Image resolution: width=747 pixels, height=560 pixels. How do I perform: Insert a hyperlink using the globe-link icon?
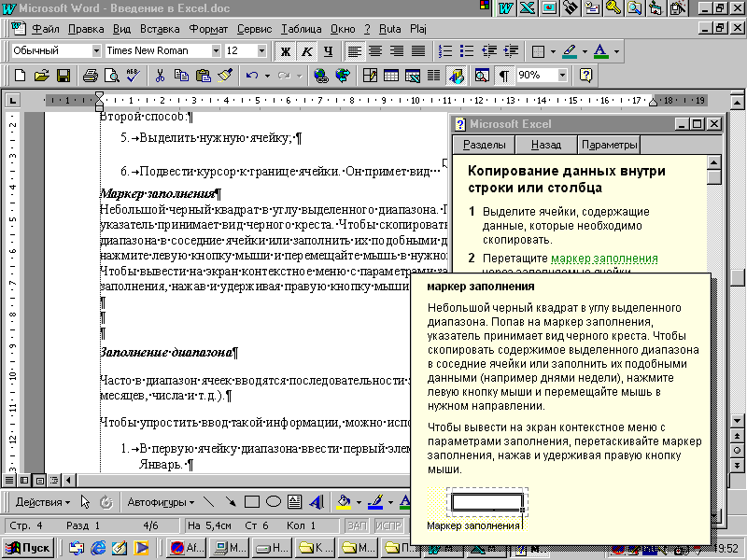click(321, 76)
